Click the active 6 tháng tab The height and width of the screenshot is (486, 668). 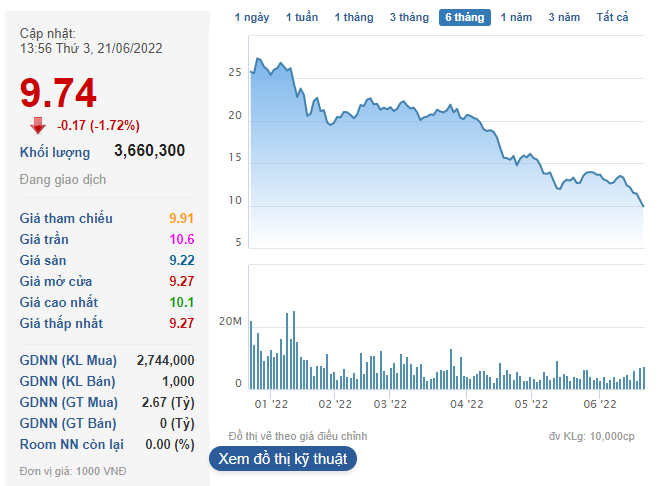[465, 17]
